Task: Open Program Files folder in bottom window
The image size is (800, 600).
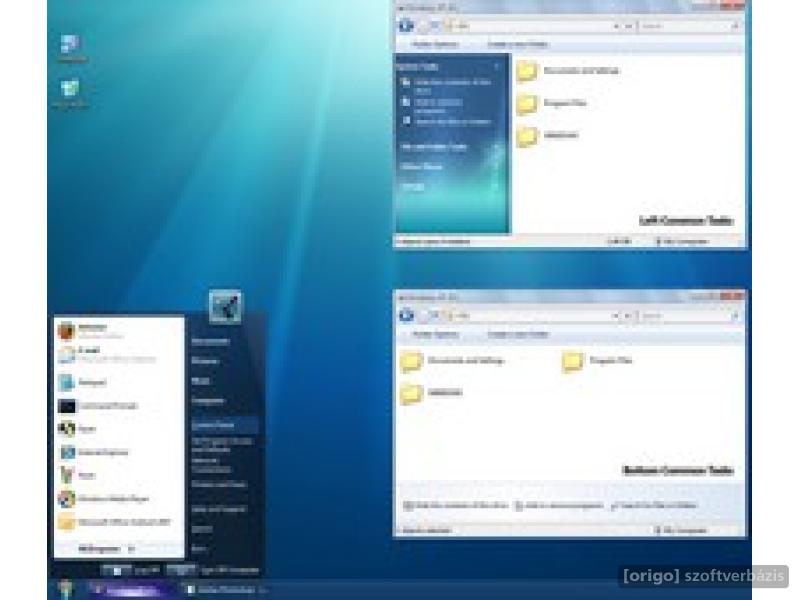Action: (x=597, y=361)
